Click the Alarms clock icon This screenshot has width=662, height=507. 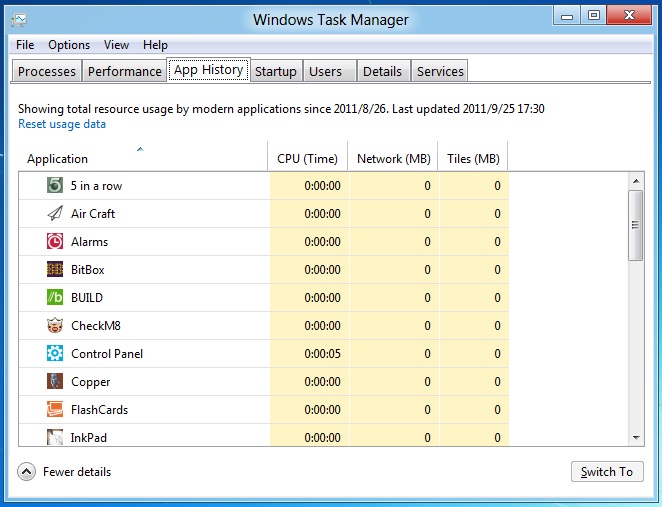tap(55, 241)
